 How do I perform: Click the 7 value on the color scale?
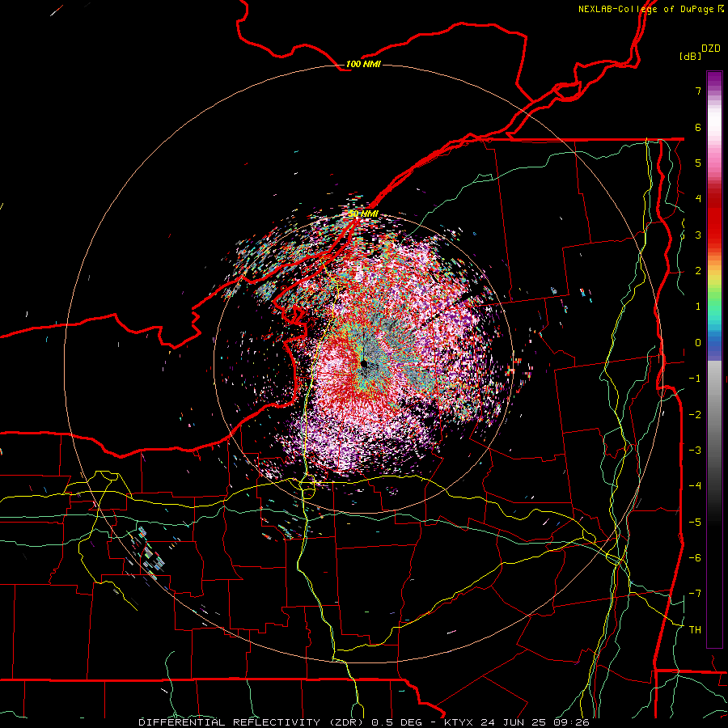(698, 91)
